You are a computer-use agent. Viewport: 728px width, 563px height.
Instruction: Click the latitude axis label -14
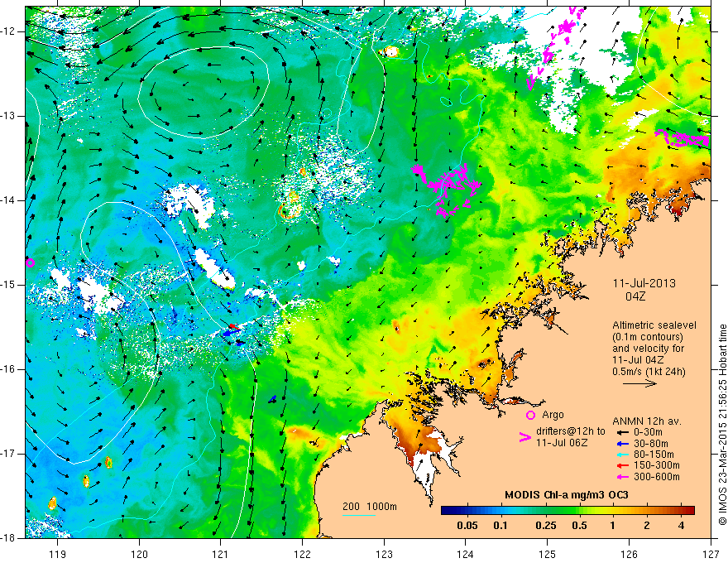tap(8, 200)
